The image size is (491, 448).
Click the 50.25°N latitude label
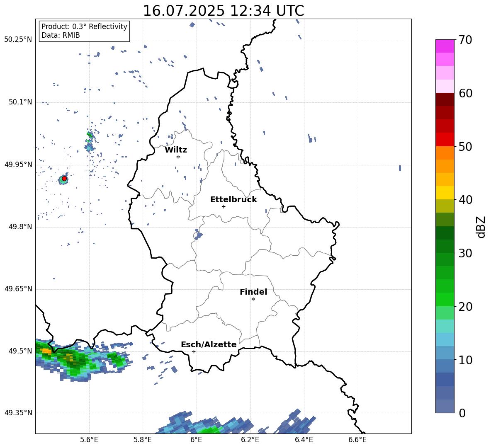(x=18, y=40)
